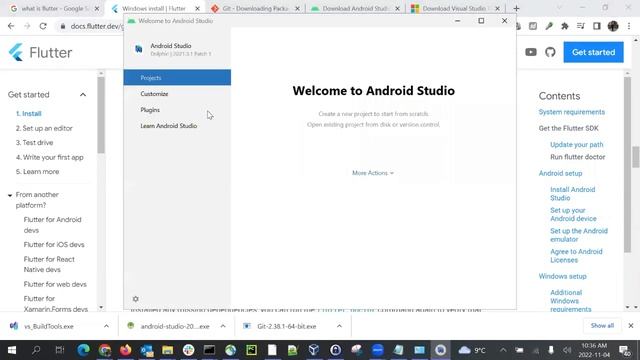Open the Chrome extensions puzzle icon
The height and width of the screenshot is (360, 640).
(x=564, y=26)
